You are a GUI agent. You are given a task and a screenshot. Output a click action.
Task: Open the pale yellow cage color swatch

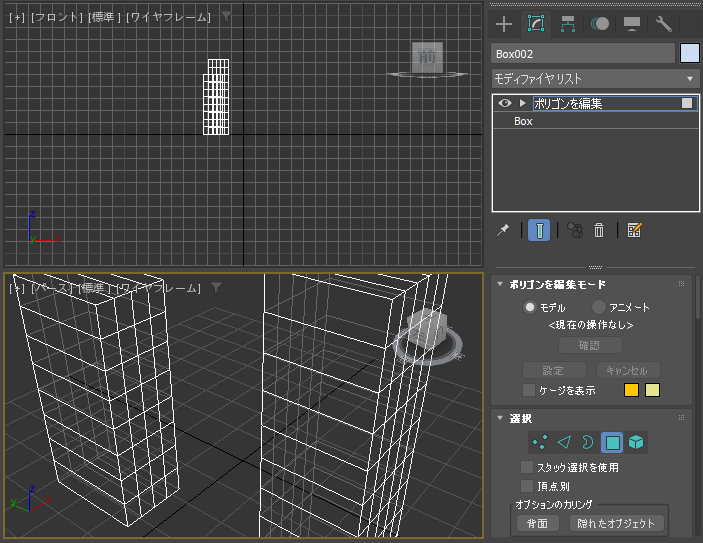click(x=652, y=390)
